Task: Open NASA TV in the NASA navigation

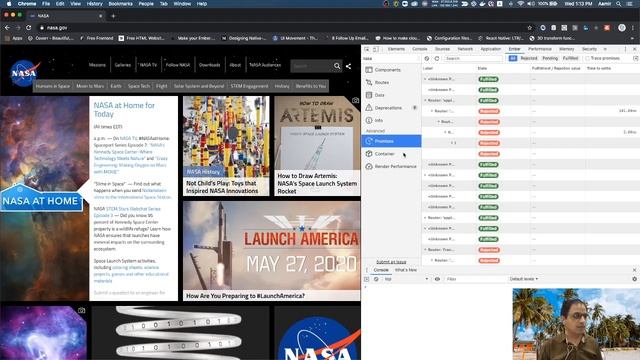Action: [x=148, y=65]
